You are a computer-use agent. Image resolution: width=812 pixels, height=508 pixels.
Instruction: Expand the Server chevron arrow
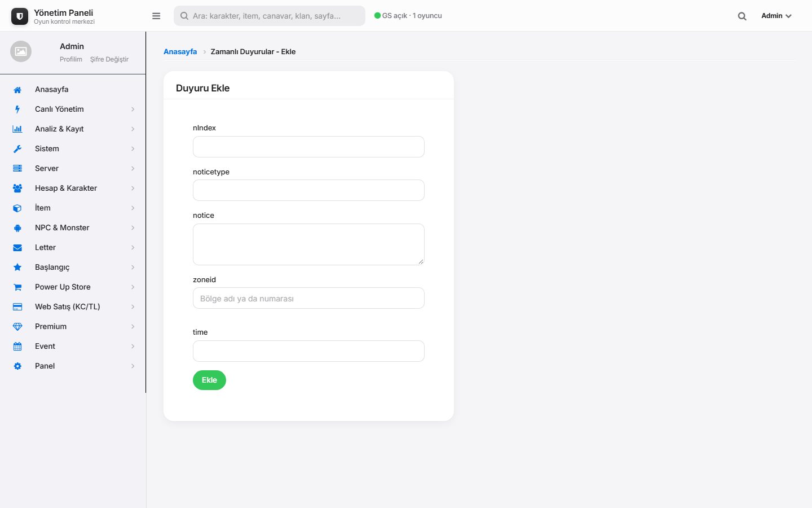pyautogui.click(x=133, y=169)
